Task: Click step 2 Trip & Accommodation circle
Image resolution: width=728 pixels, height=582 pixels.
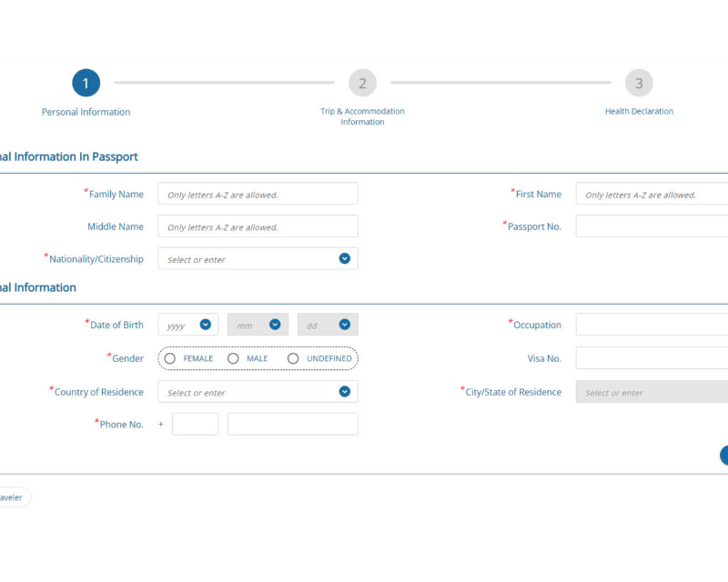Action: [362, 84]
